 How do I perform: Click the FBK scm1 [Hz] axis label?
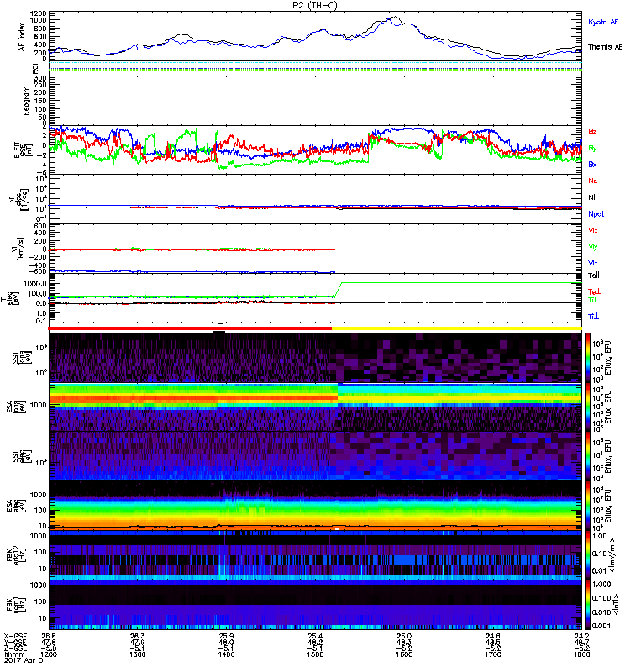tap(14, 604)
